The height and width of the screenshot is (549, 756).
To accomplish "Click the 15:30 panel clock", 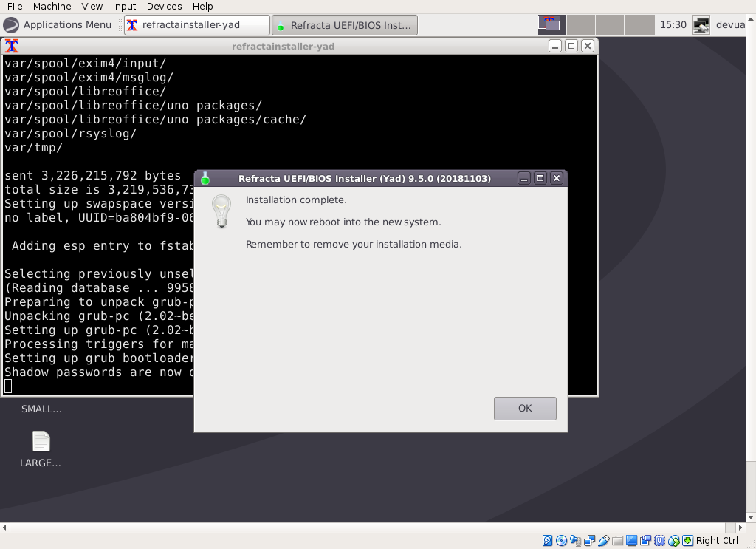I will pos(673,25).
